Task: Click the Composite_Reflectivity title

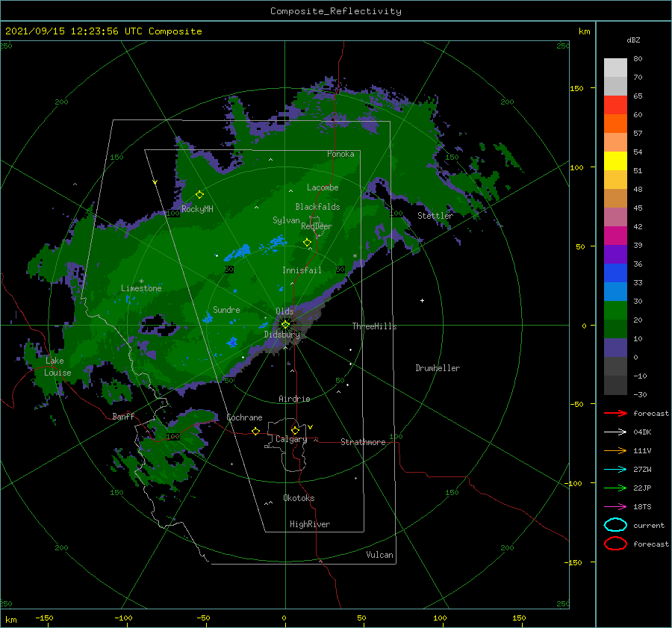Action: point(335,11)
